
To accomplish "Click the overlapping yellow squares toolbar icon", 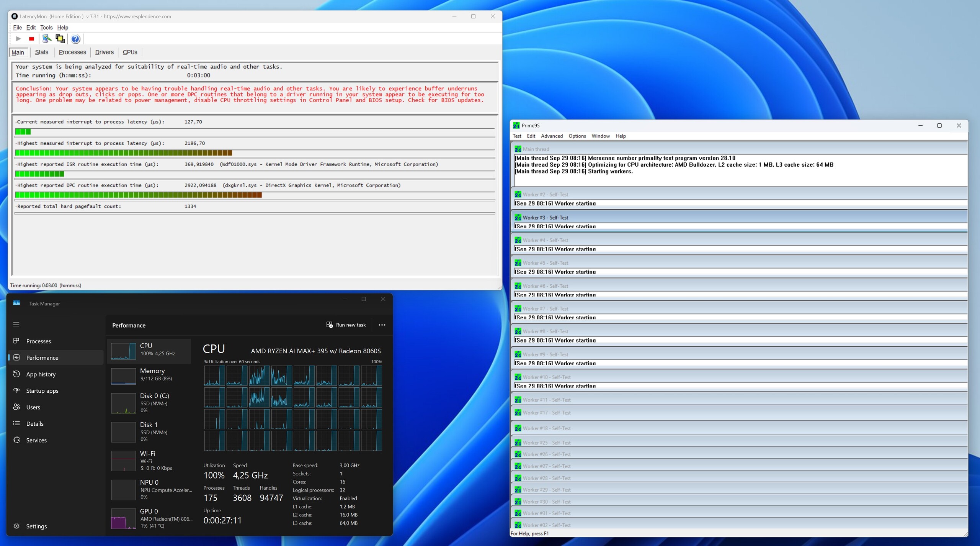I will (60, 39).
